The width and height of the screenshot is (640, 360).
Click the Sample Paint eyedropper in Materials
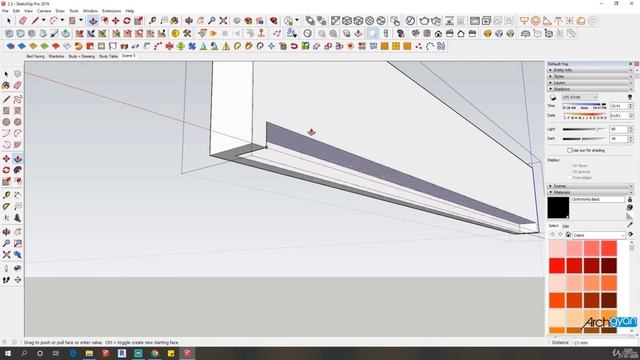[x=630, y=225]
